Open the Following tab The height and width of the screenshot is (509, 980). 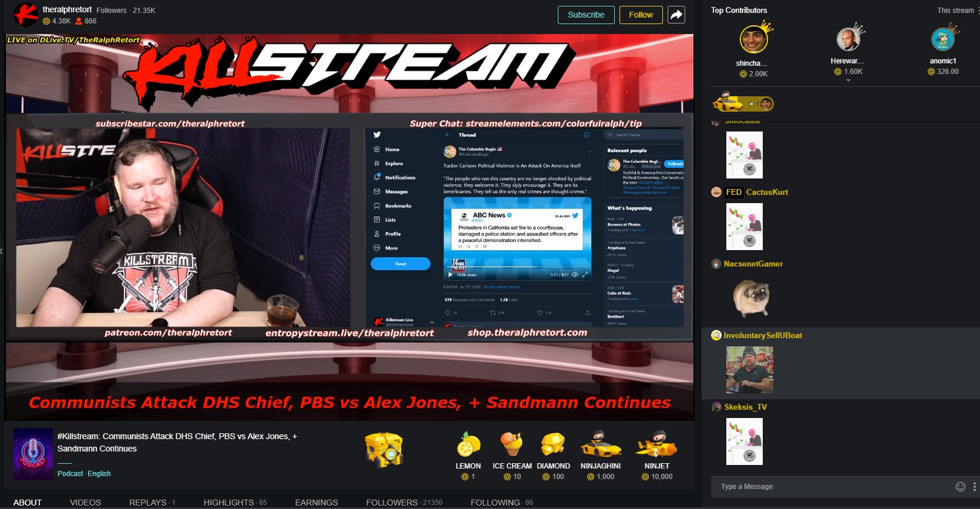pyautogui.click(x=501, y=503)
